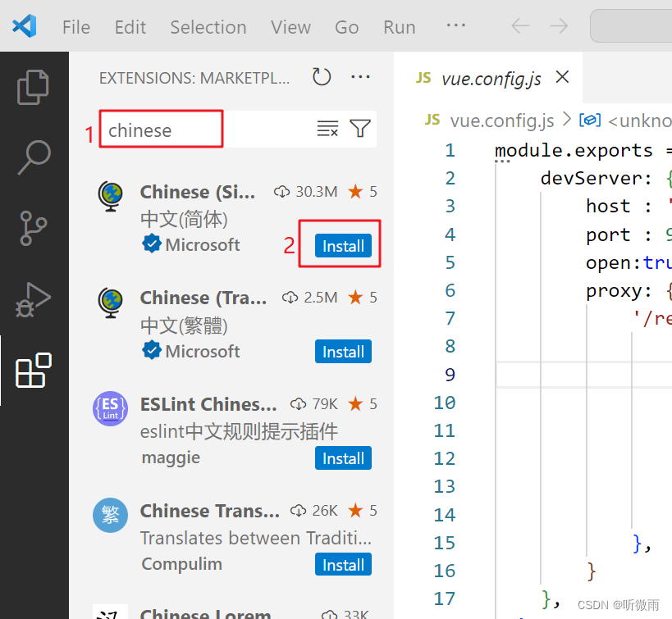672x619 pixels.
Task: Open the File menu
Action: (76, 27)
